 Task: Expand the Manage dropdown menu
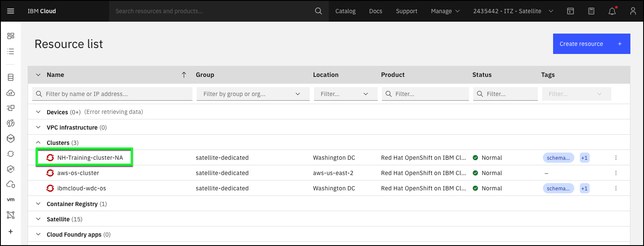click(445, 11)
